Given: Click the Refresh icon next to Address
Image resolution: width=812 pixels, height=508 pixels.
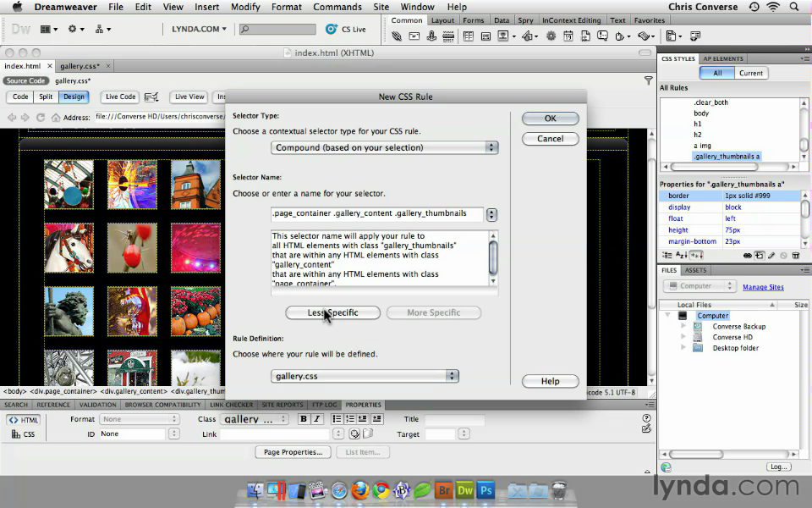Looking at the screenshot, I should coord(40,118).
